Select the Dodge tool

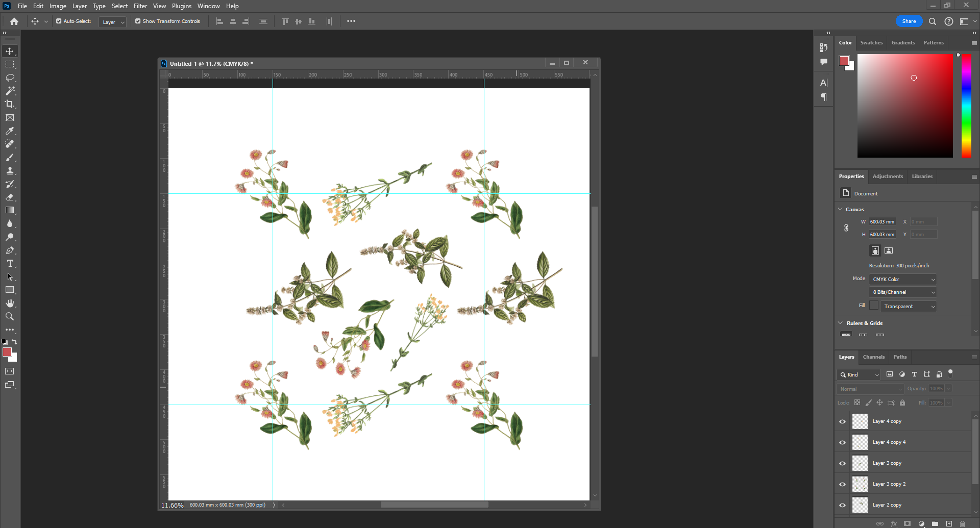tap(10, 237)
